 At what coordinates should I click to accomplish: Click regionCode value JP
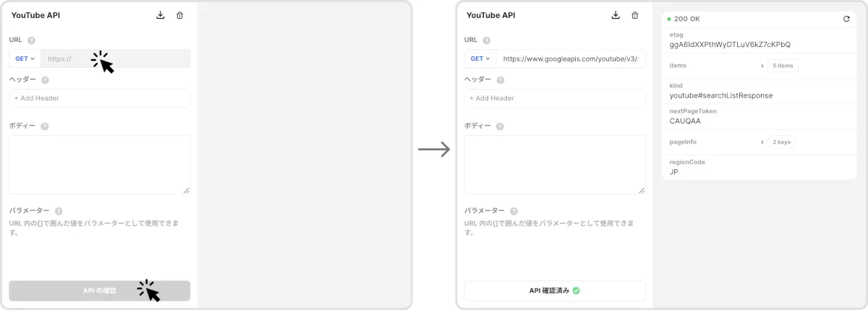pos(674,172)
